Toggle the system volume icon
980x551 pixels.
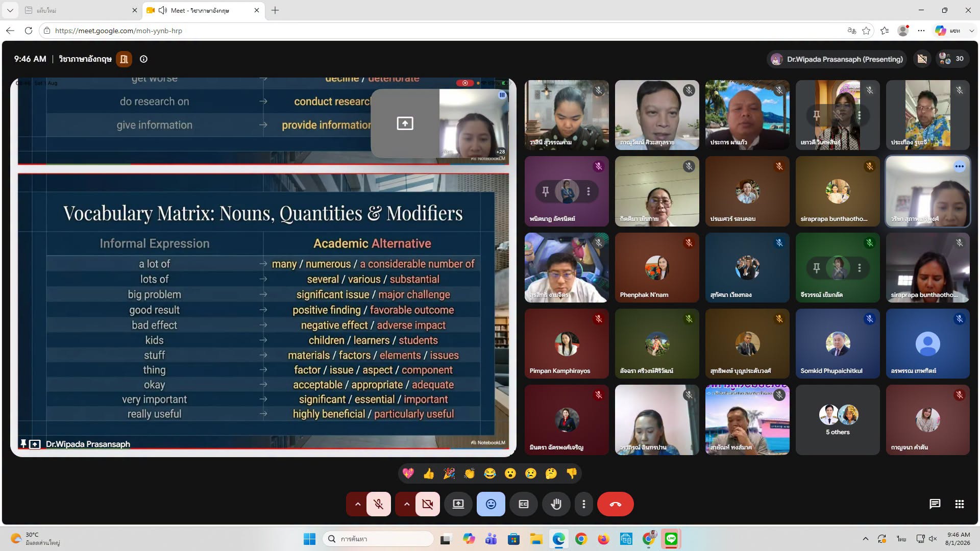point(933,539)
